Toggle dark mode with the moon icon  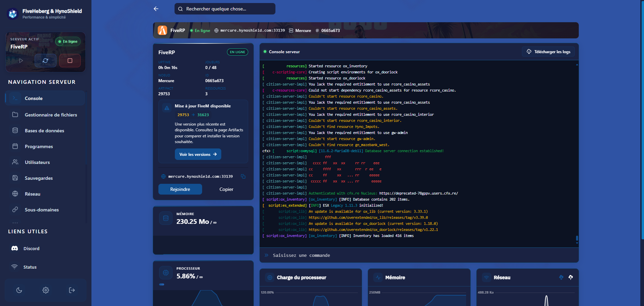point(19,290)
